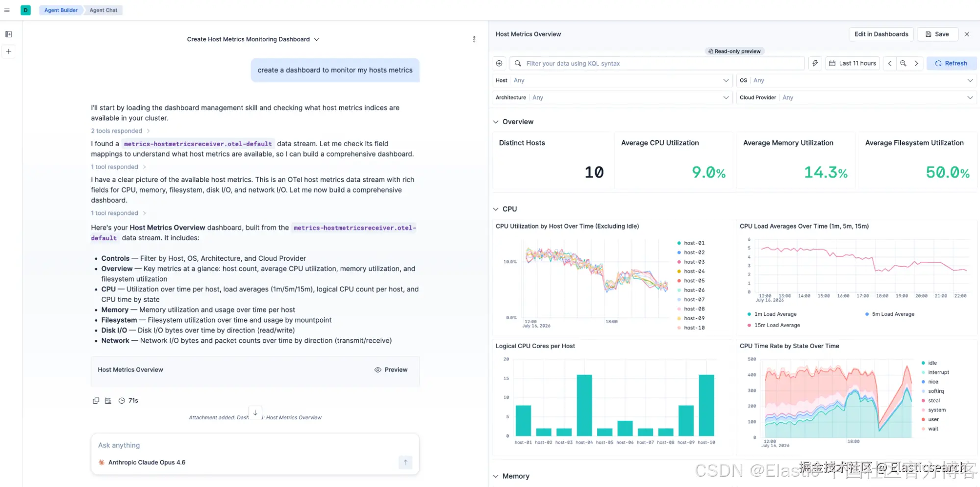Toggle 1m Load Average legend series
This screenshot has width=980, height=487.
[x=772, y=314]
